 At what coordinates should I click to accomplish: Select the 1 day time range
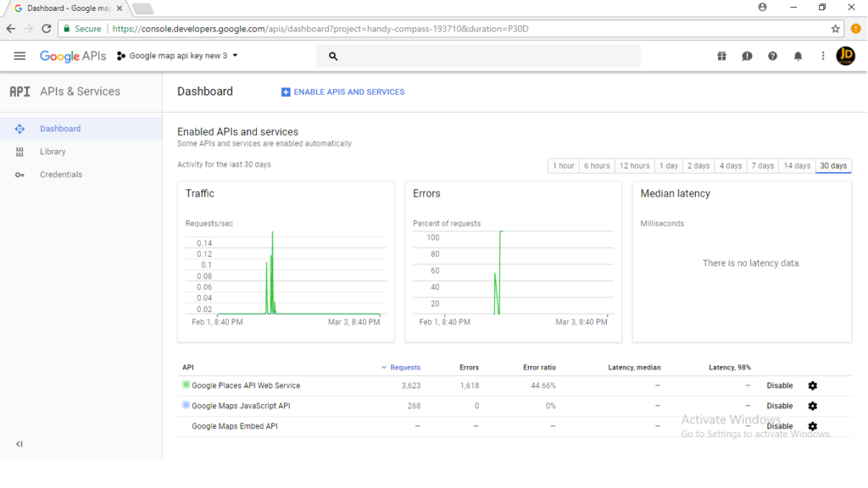coord(669,166)
